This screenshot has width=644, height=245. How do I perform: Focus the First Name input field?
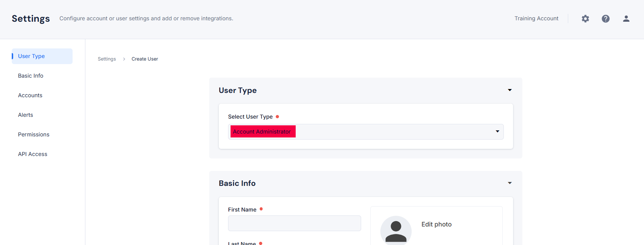point(295,223)
